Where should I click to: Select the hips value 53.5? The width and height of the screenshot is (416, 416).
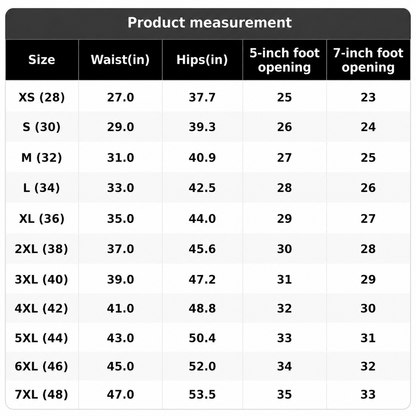coord(202,395)
